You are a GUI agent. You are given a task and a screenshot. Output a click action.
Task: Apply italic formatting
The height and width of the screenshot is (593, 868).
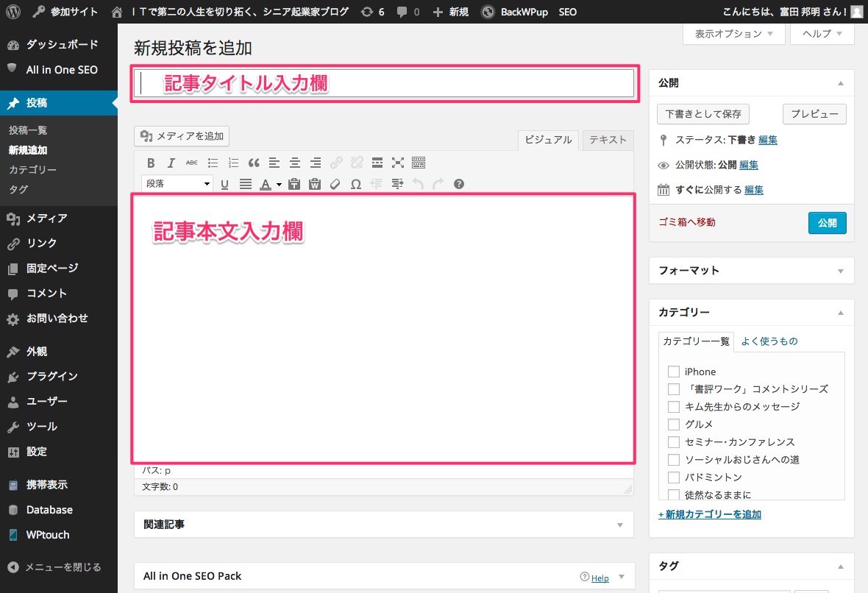point(171,163)
